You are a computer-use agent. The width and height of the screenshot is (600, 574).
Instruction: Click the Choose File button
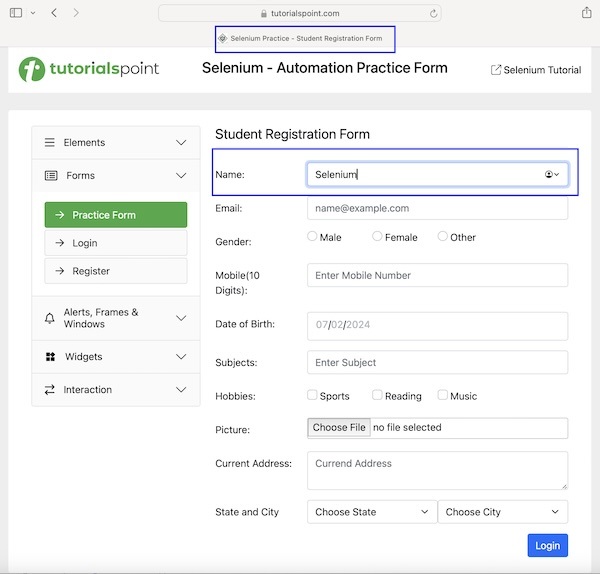[339, 428]
